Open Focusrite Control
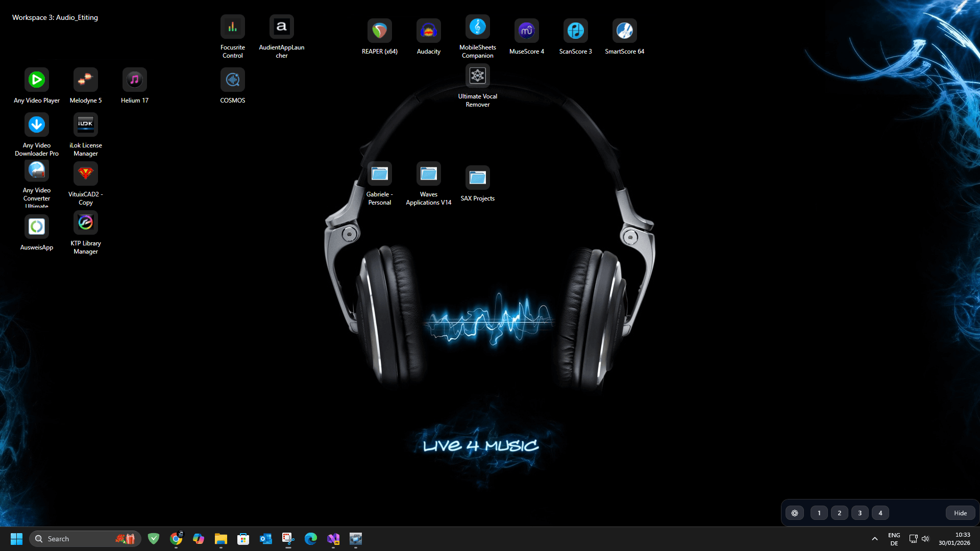Image resolution: width=980 pixels, height=551 pixels. tap(232, 26)
